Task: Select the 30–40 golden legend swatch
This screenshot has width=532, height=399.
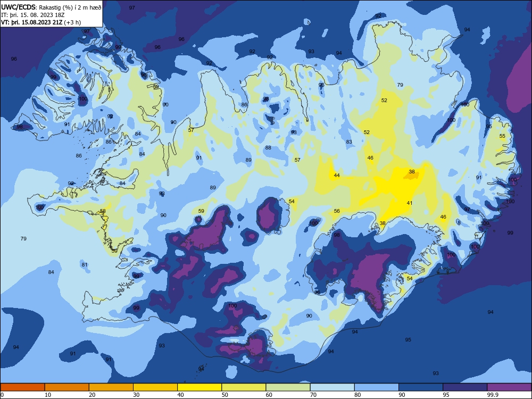Action: click(x=155, y=387)
